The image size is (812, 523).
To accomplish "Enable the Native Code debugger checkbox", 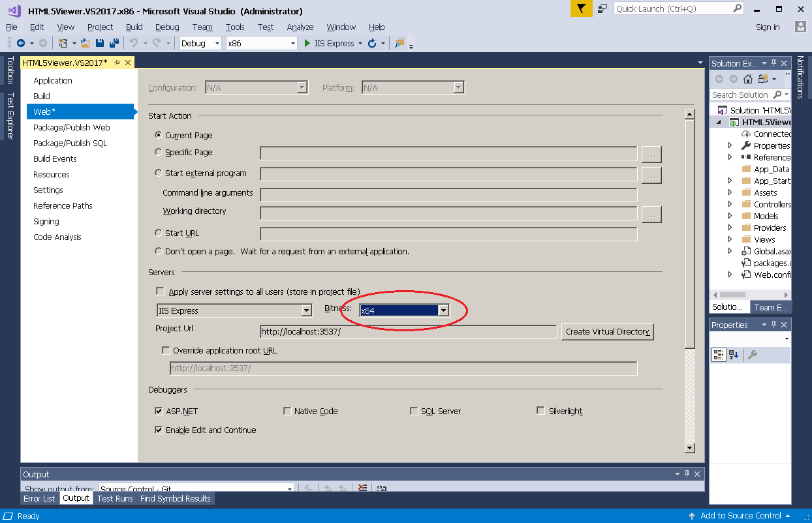I will tap(287, 411).
